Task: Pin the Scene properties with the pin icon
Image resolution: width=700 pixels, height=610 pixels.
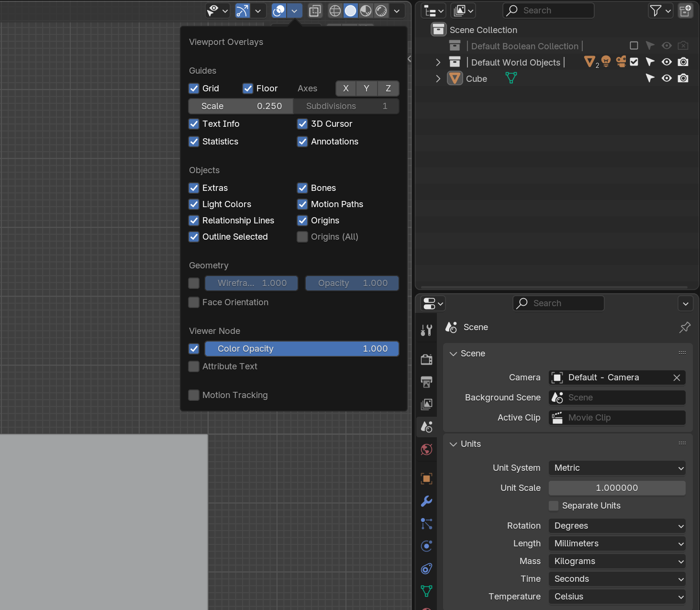Action: (685, 327)
